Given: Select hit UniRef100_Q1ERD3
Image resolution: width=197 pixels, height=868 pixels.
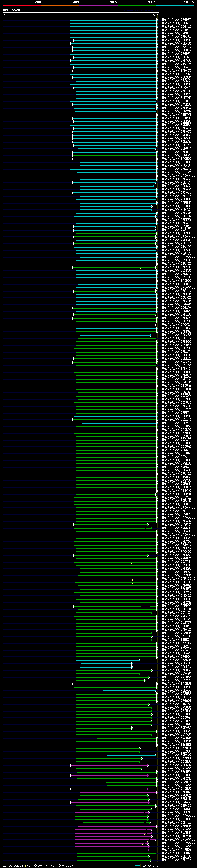Looking at the screenshot, I should [x=176, y=416].
